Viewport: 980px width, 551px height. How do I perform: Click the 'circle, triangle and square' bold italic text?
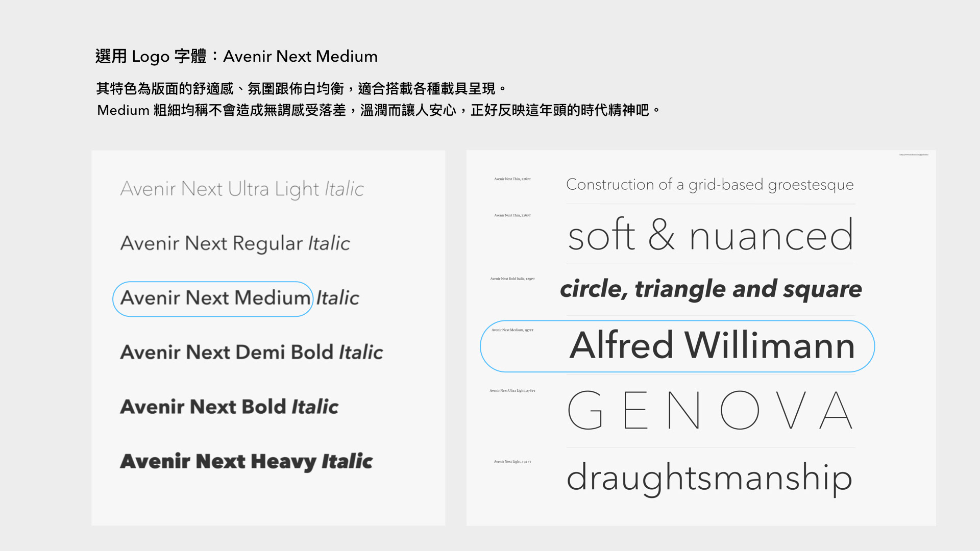[711, 289]
